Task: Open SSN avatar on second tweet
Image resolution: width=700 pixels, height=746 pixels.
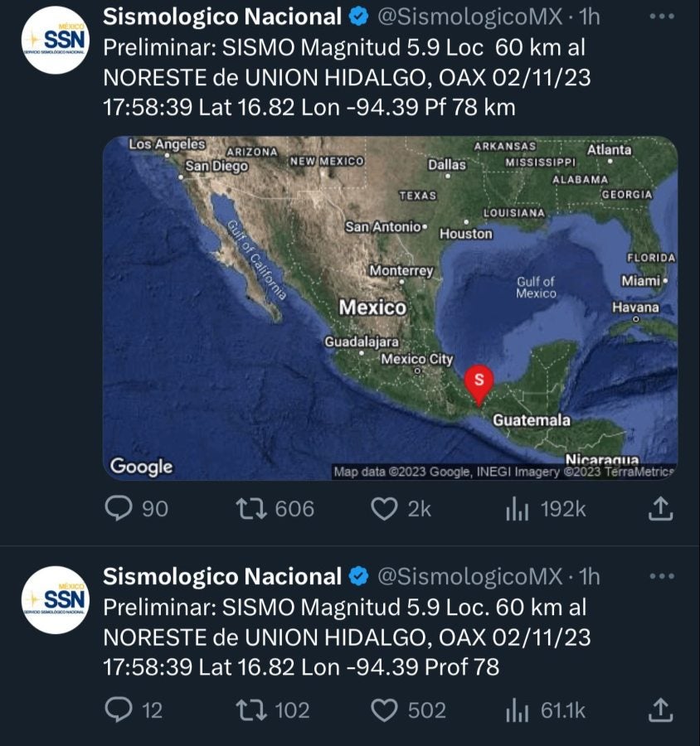Action: pyautogui.click(x=54, y=599)
